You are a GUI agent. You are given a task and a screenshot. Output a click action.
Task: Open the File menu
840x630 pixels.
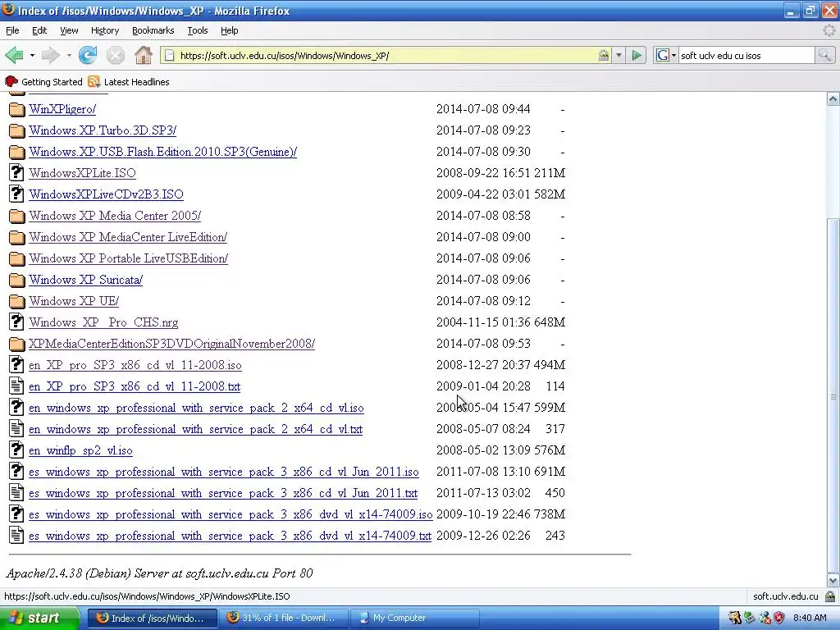point(12,30)
